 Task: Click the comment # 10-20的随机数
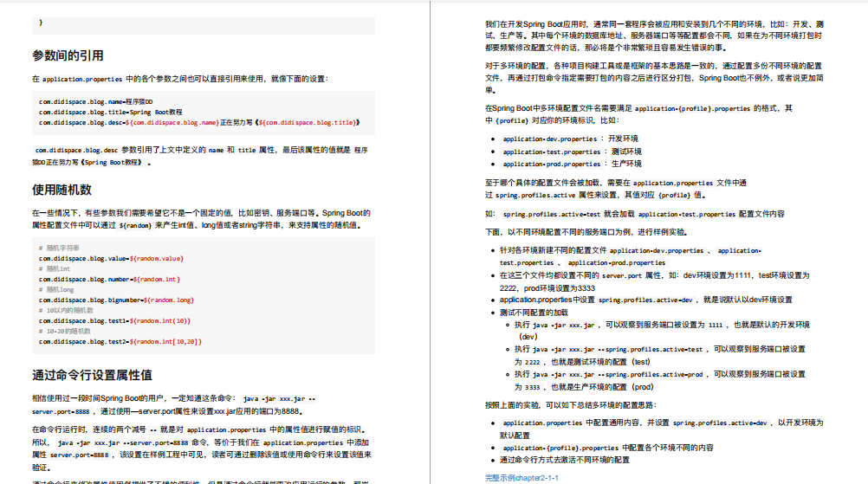point(64,332)
